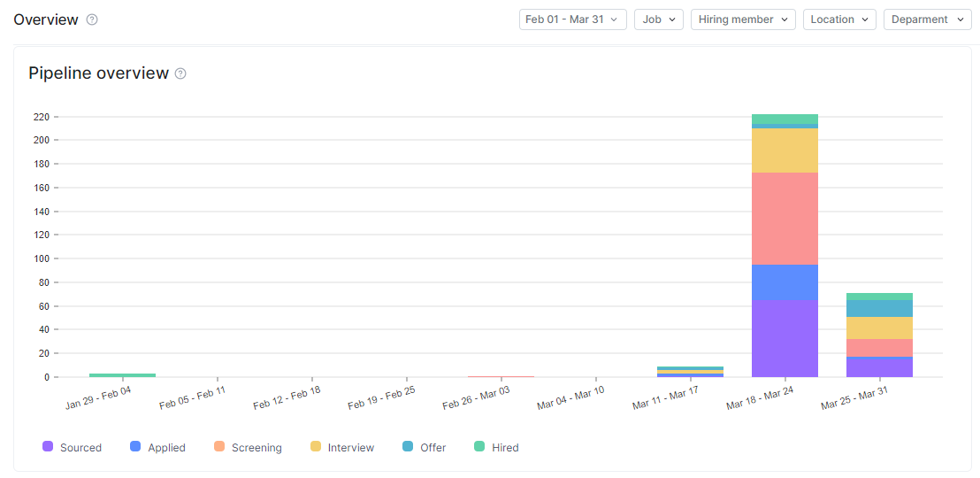Image resolution: width=980 pixels, height=478 pixels.
Task: Click the blue Applied segment of Mar 18 - Mar 24 bar
Action: (785, 282)
